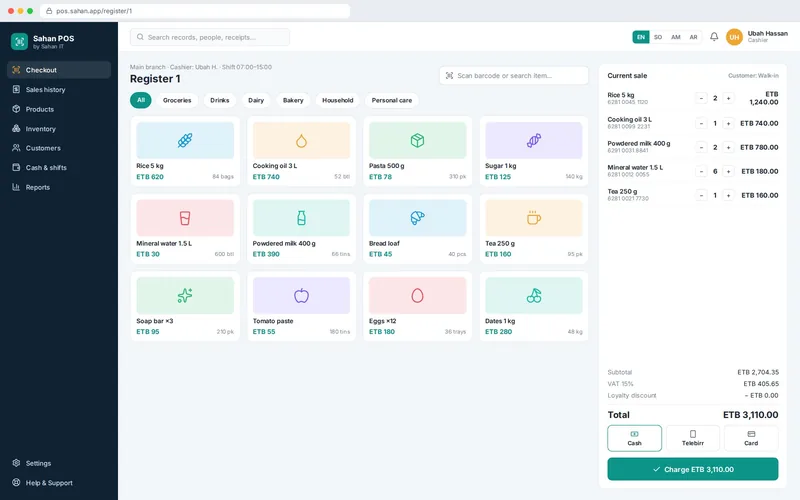Image resolution: width=800 pixels, height=500 pixels.
Task: Select Telebirr payment method
Action: pos(693,438)
